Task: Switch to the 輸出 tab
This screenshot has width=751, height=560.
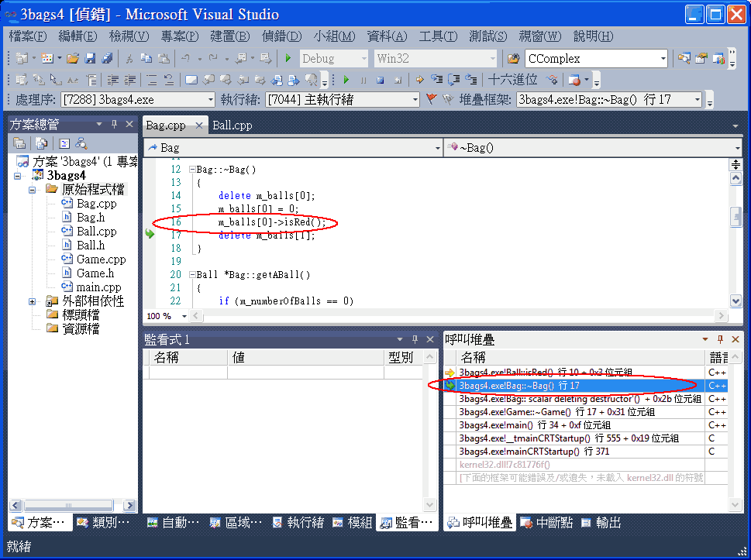Action: pyautogui.click(x=601, y=523)
